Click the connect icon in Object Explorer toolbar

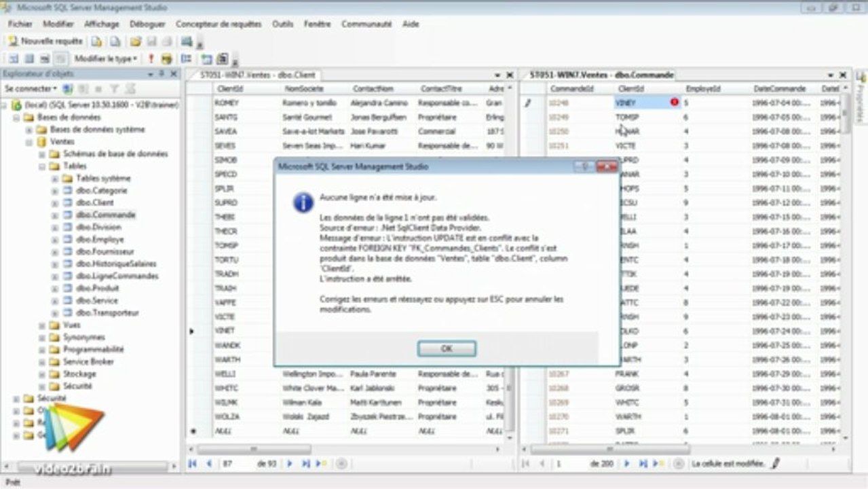tap(67, 89)
